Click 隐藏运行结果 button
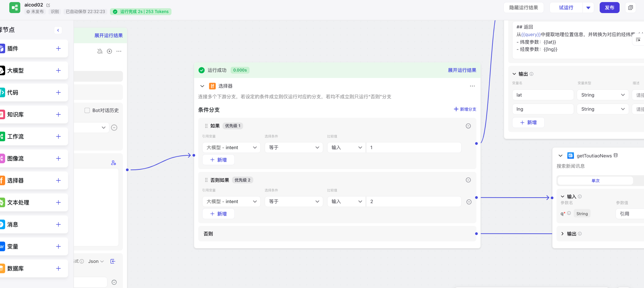This screenshot has height=288, width=644. coord(524,8)
